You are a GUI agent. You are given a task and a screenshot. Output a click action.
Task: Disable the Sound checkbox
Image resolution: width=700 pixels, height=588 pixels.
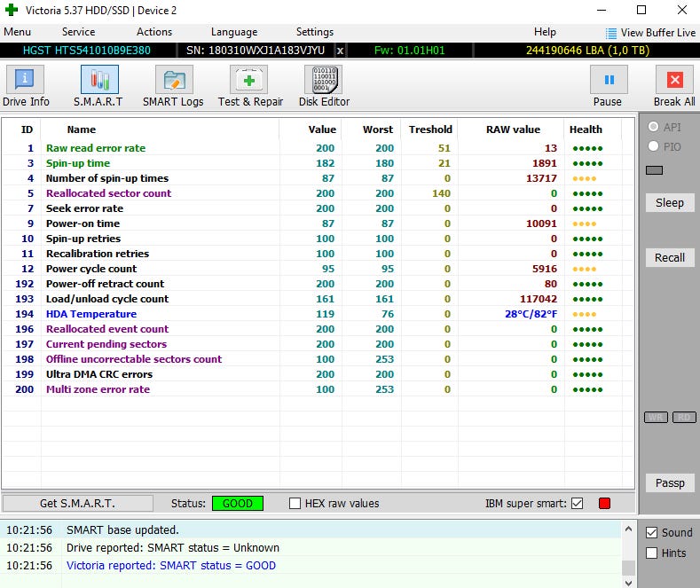[x=652, y=533]
